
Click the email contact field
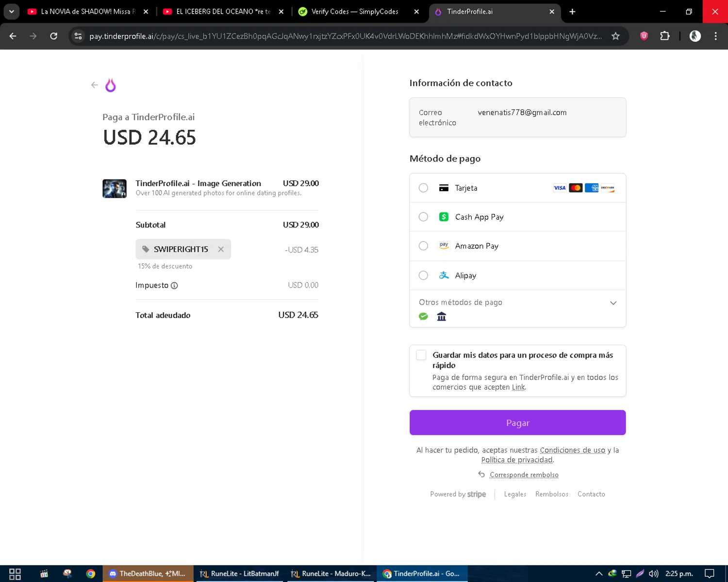[x=517, y=117]
